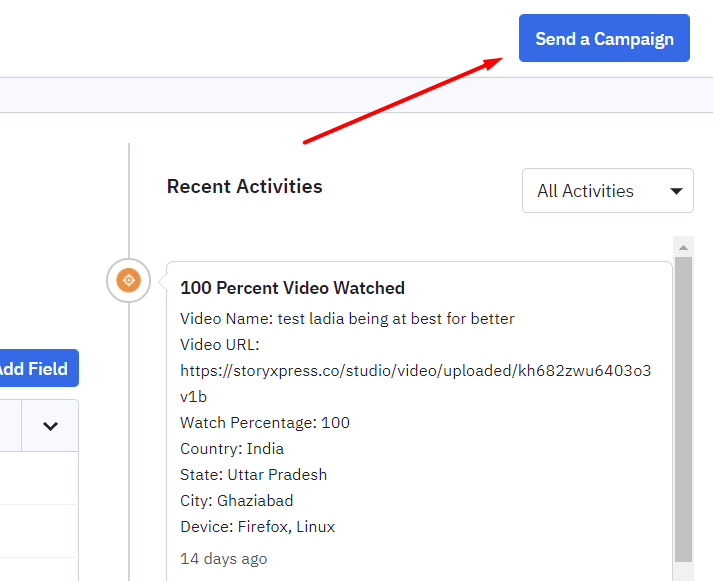Click the red annotation arrow
The height and width of the screenshot is (581, 713).
point(400,100)
